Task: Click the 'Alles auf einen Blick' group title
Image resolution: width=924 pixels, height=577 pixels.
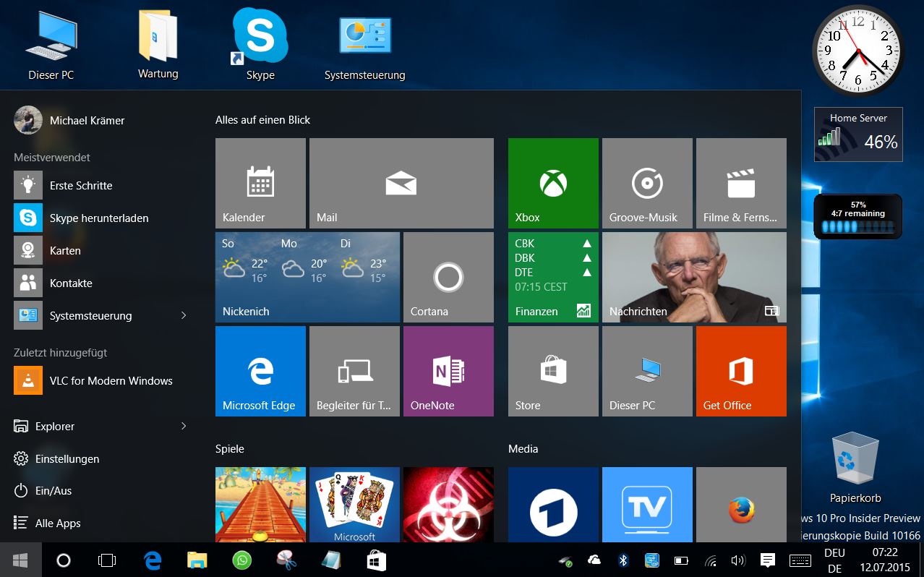Action: point(262,119)
